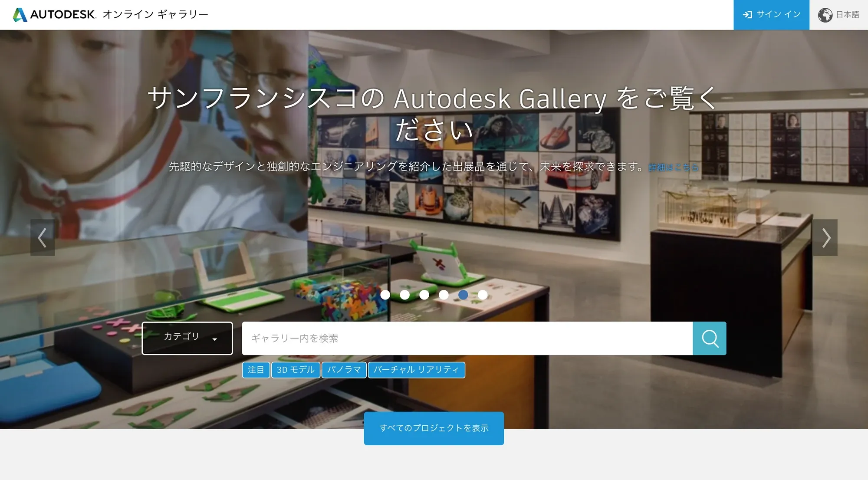The height and width of the screenshot is (480, 868).
Task: Select the first carousel dot
Action: 385,295
